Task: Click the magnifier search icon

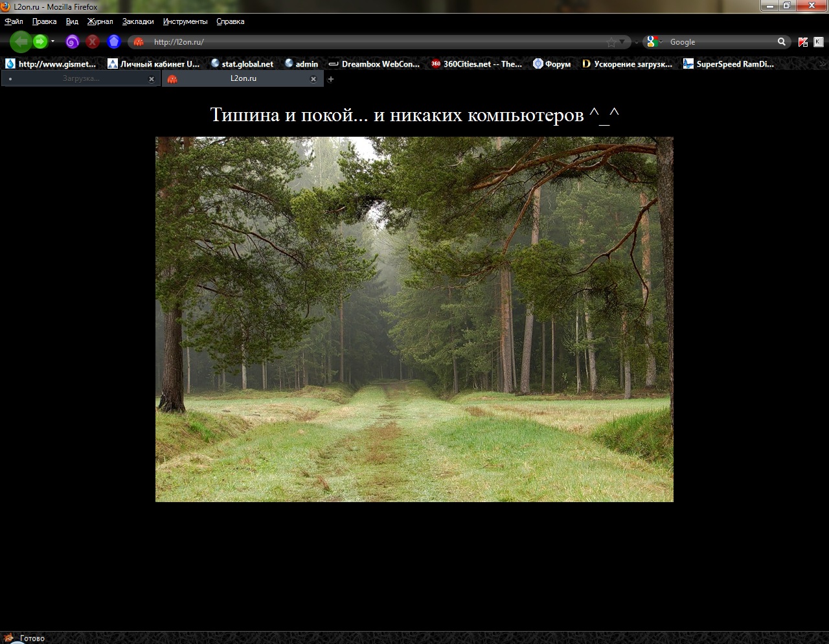Action: (782, 41)
